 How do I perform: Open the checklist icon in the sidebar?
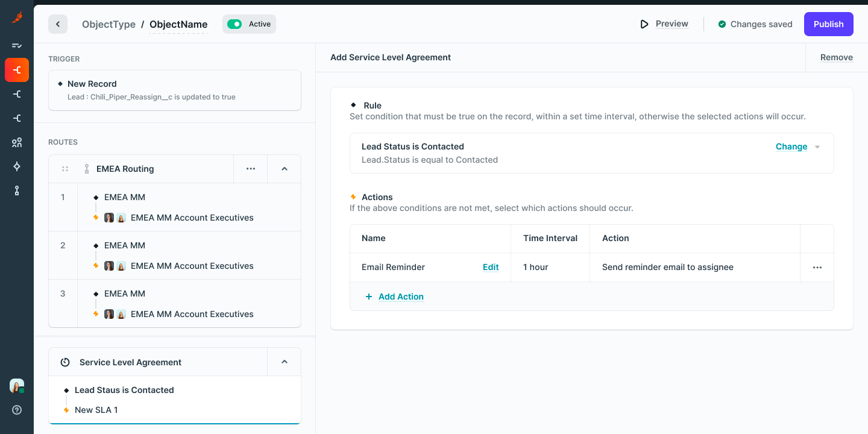(17, 46)
